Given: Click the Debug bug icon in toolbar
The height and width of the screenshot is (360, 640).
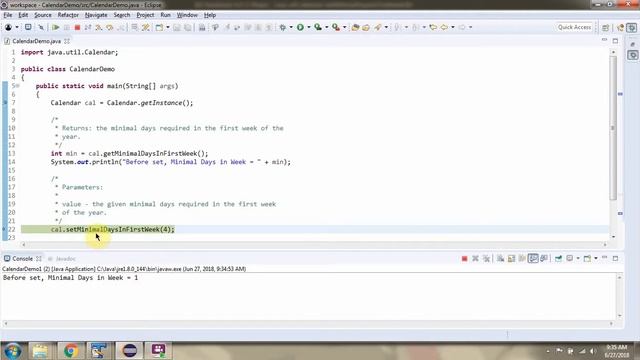Looking at the screenshot, I should tap(282, 27).
